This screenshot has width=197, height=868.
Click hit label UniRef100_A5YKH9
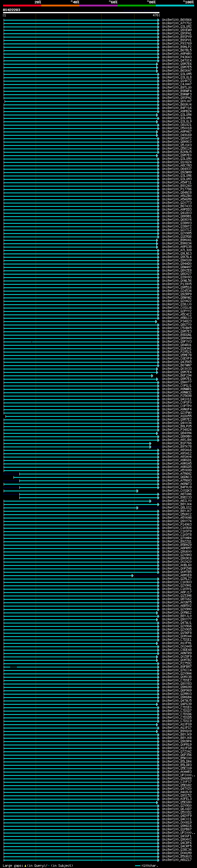[177, 470]
